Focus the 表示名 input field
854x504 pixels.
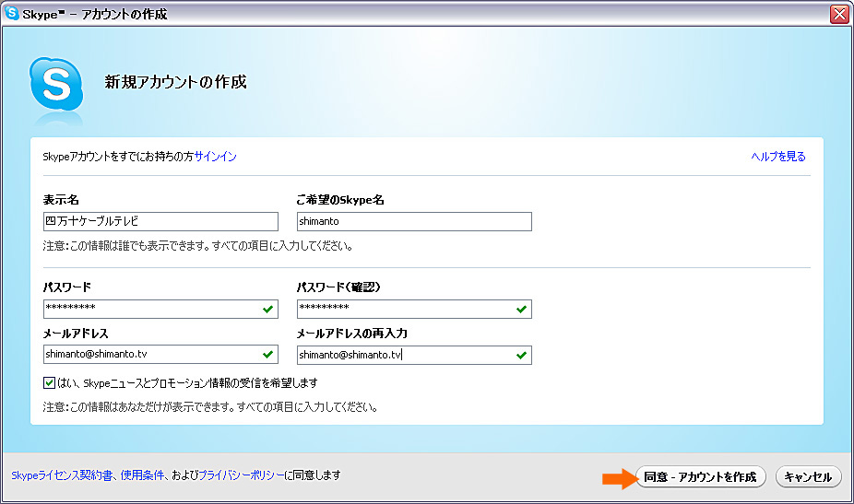[x=160, y=221]
